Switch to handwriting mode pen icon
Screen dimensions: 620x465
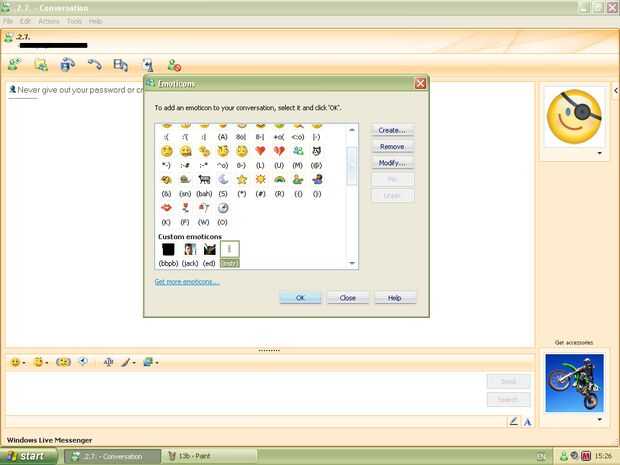(x=513, y=422)
